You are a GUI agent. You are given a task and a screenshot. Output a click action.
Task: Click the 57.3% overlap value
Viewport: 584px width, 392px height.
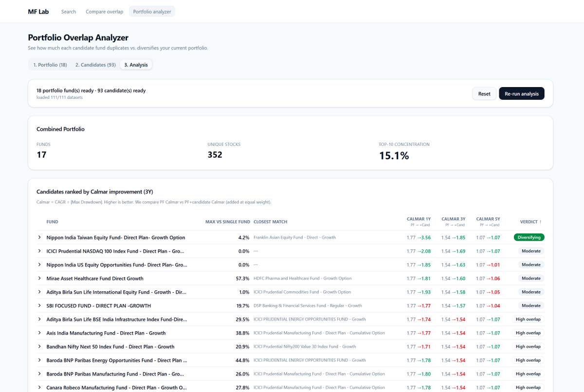click(x=242, y=278)
